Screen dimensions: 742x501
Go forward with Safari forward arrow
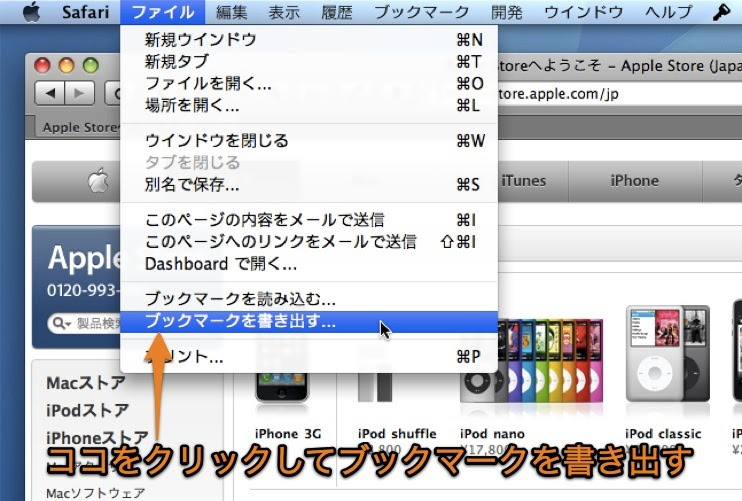pos(79,93)
